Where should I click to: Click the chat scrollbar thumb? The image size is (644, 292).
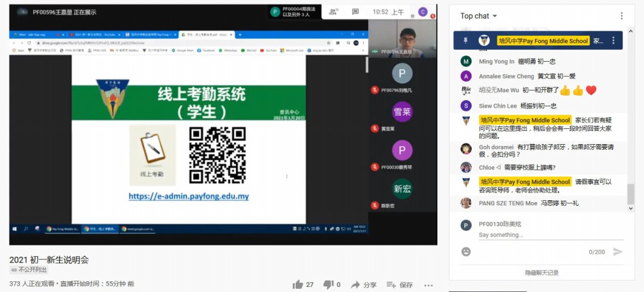631,194
